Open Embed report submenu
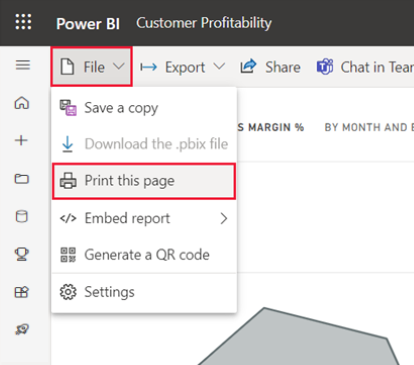The width and height of the screenshot is (414, 365). (144, 219)
